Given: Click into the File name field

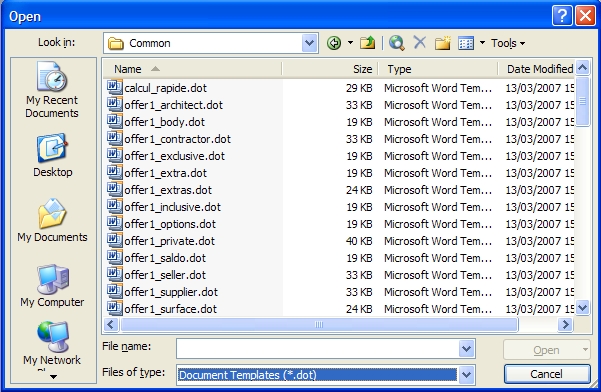Looking at the screenshot, I should pyautogui.click(x=317, y=349).
